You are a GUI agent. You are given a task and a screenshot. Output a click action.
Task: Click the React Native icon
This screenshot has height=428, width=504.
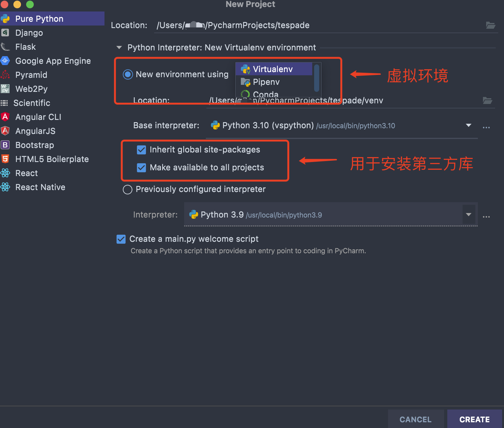tap(5, 187)
